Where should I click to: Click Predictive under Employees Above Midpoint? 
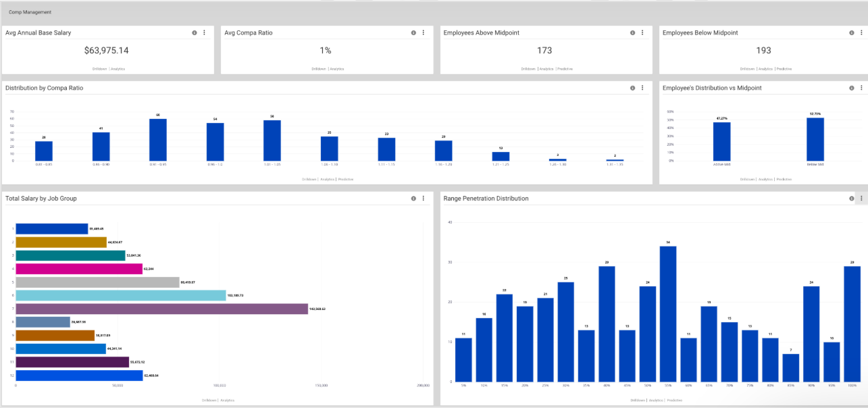(x=565, y=69)
